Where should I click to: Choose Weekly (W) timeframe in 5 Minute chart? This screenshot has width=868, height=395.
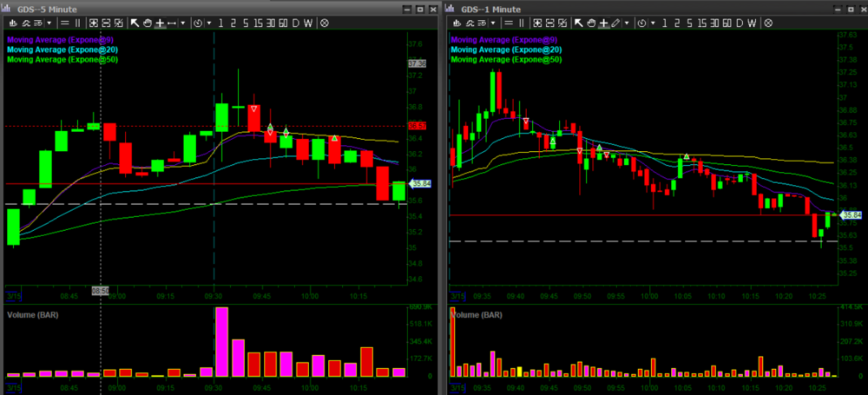(x=307, y=23)
